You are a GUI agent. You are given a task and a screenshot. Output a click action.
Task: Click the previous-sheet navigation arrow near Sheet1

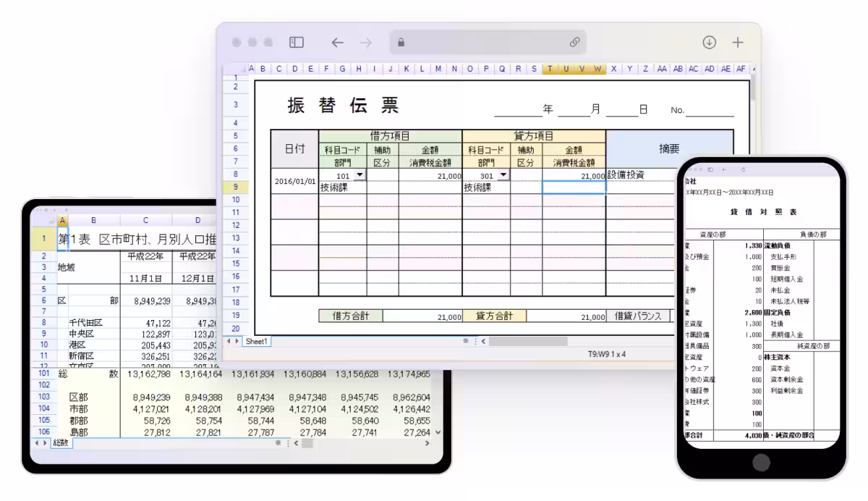click(x=229, y=341)
